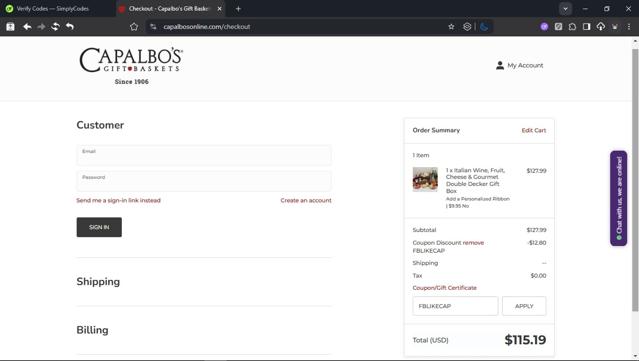The width and height of the screenshot is (639, 361).
Task: Click Create an account link
Action: pos(306,200)
